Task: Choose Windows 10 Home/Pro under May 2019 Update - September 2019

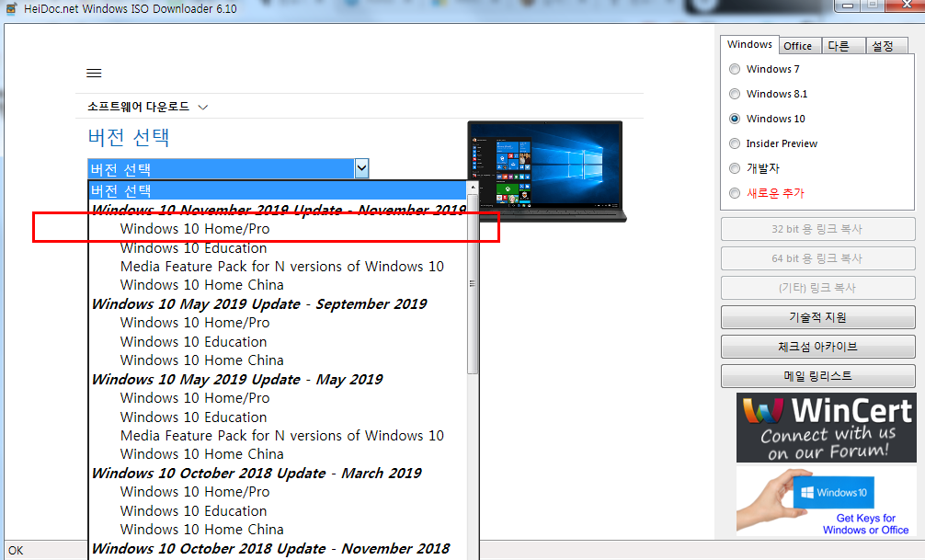Action: click(x=278, y=323)
